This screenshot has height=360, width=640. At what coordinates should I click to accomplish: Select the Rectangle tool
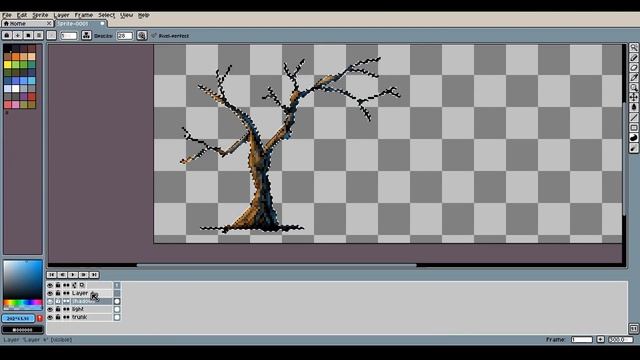tap(633, 128)
